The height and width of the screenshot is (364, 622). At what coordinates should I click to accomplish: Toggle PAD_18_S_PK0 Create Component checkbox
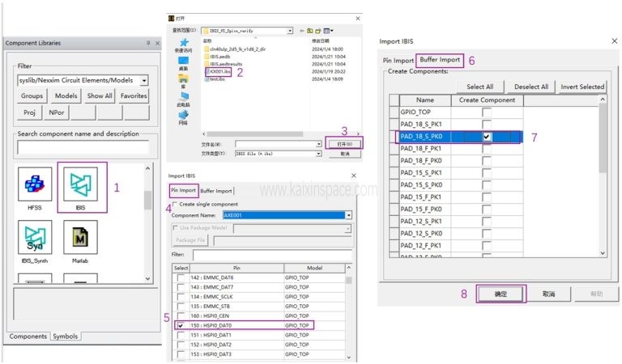point(487,138)
